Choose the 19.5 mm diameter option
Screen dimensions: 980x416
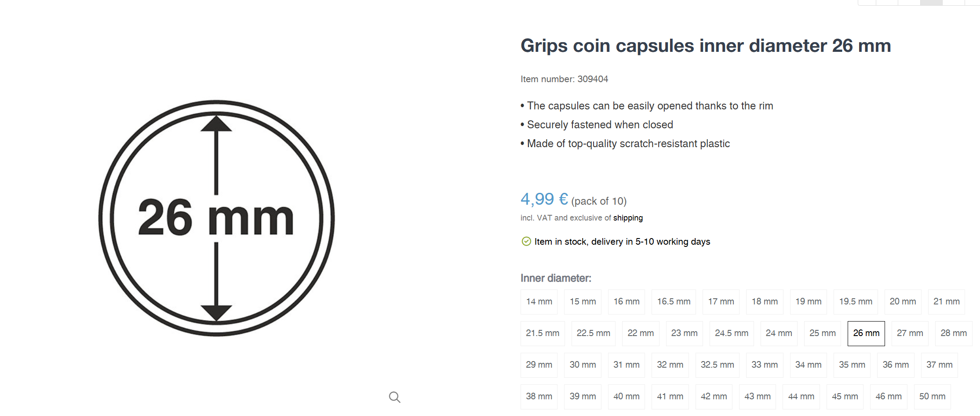point(855,302)
